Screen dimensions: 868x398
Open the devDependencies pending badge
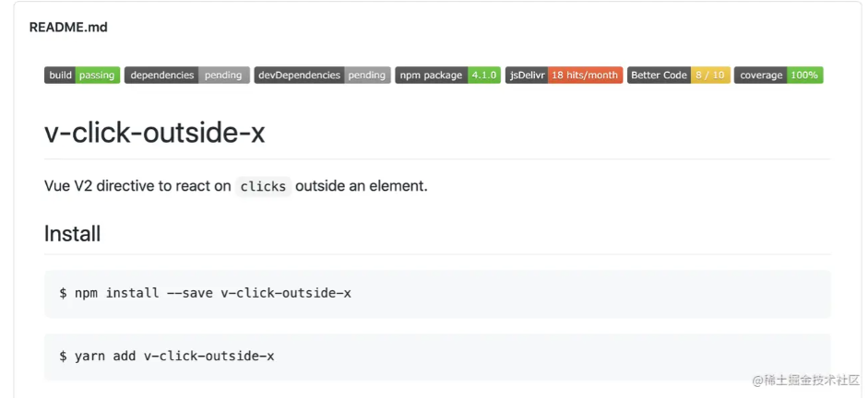pyautogui.click(x=323, y=76)
